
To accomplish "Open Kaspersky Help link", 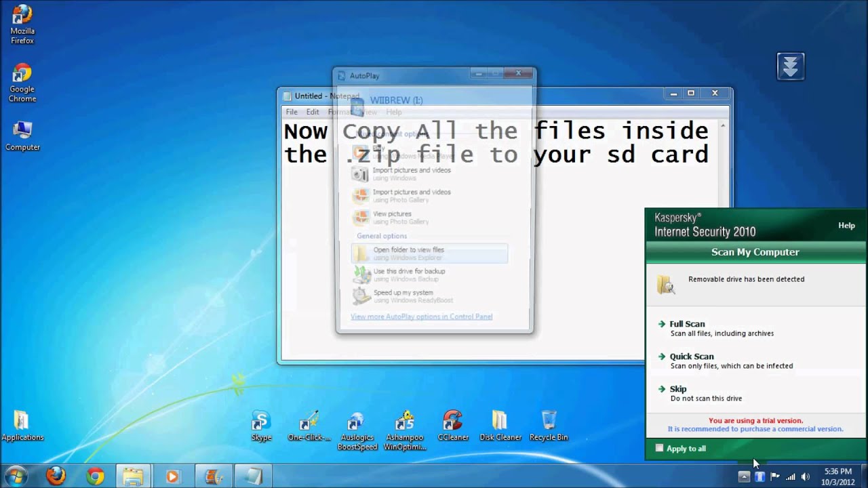I will [x=846, y=226].
